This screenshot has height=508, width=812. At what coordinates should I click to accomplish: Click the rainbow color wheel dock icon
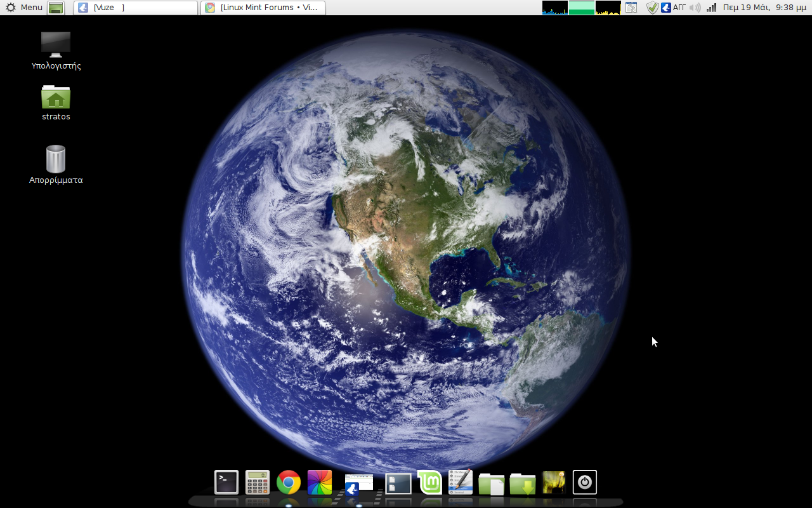(x=320, y=483)
